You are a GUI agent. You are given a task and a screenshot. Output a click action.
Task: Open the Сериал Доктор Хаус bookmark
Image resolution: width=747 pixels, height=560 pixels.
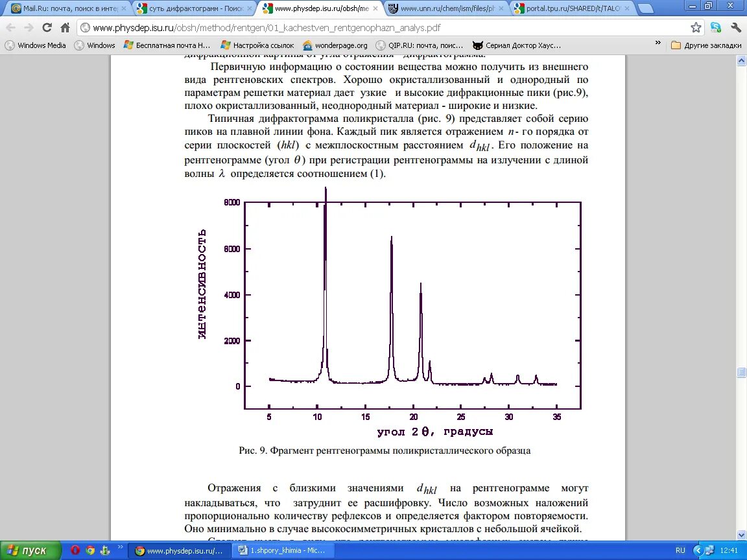point(517,45)
